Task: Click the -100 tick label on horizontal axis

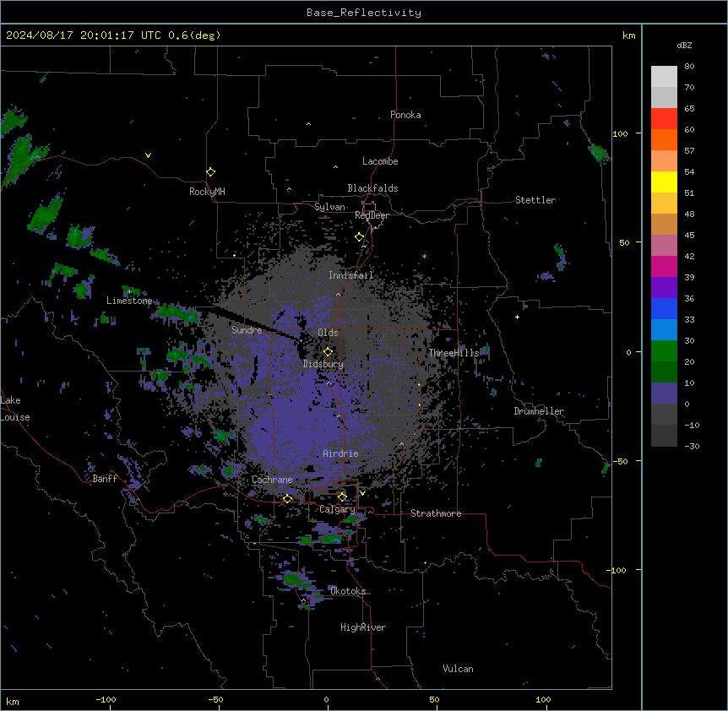Action: (106, 699)
